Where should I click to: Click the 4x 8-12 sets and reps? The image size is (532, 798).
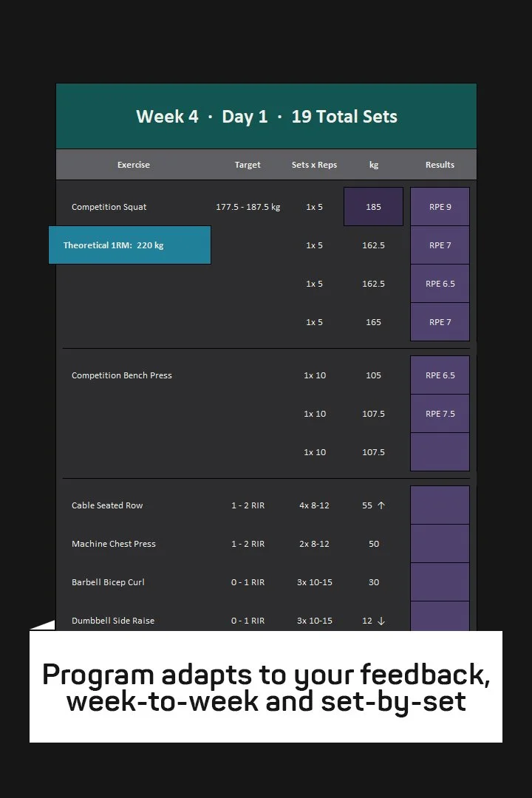[314, 505]
